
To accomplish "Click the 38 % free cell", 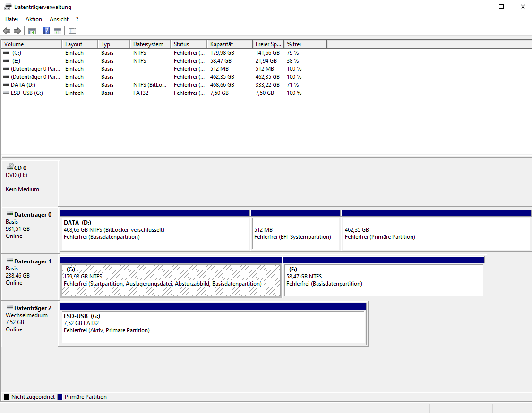I will click(x=293, y=61).
